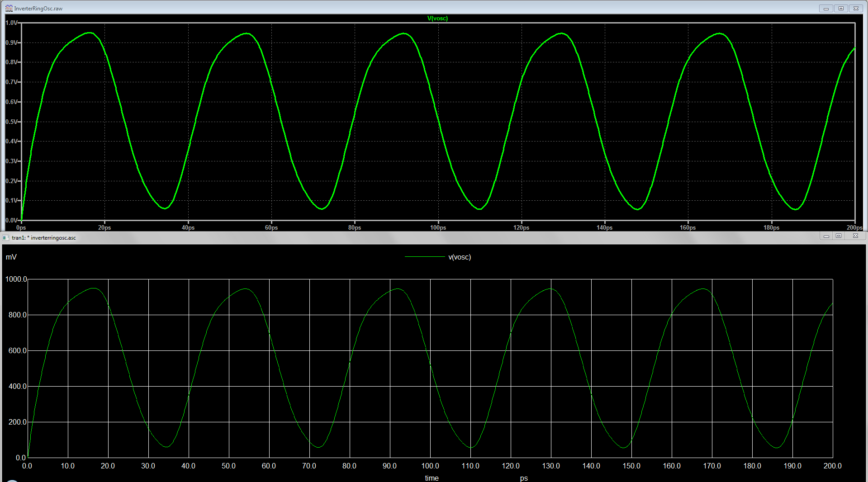The image size is (868, 482).
Task: Click the 50.0 label on tran1 time axis
Action: tap(229, 466)
